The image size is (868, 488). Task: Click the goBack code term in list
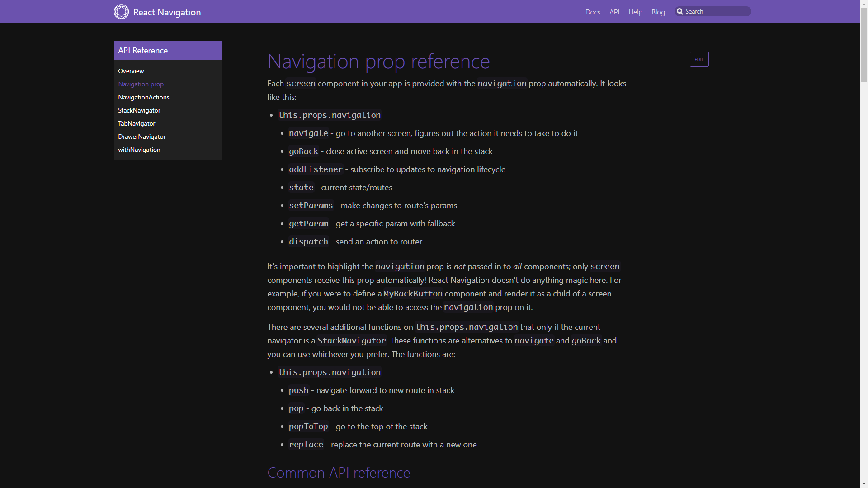coord(304,151)
